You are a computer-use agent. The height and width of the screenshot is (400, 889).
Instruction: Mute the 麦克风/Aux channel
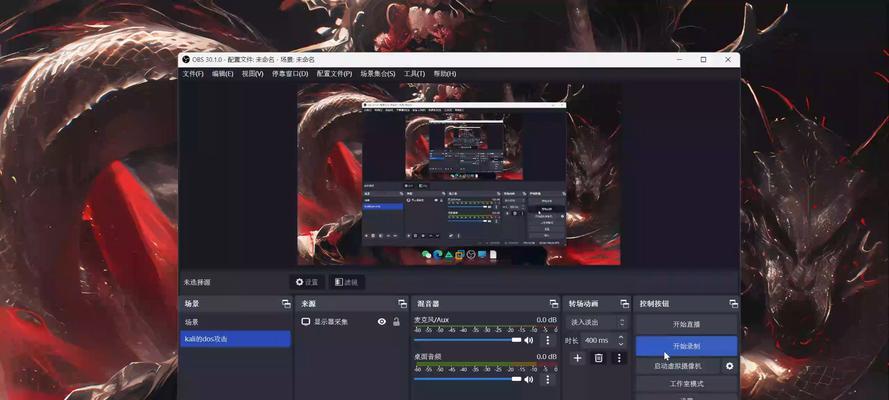tap(528, 340)
